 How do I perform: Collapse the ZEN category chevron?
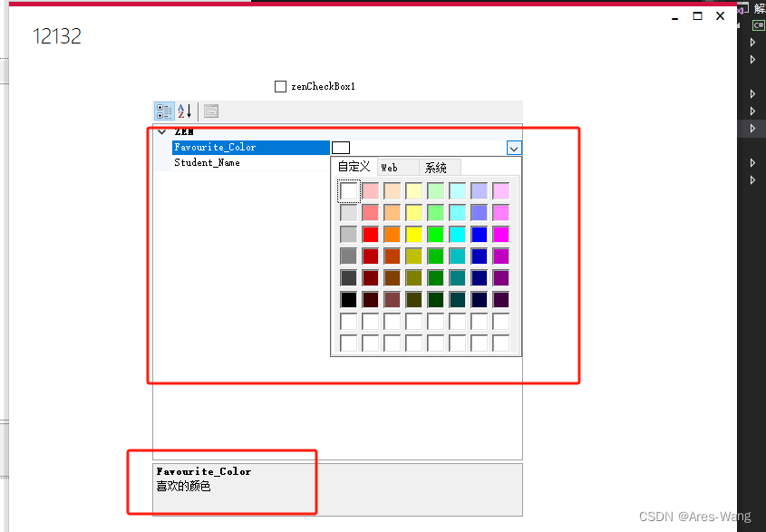161,131
